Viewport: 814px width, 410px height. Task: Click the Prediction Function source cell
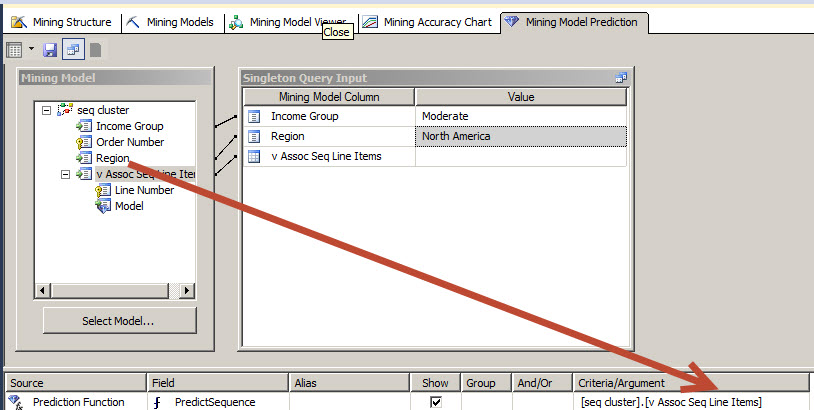[x=76, y=402]
